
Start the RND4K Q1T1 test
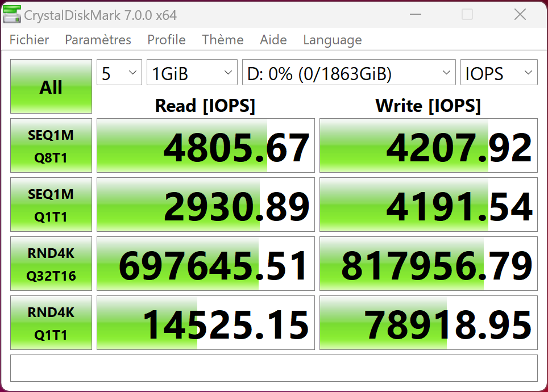(51, 323)
